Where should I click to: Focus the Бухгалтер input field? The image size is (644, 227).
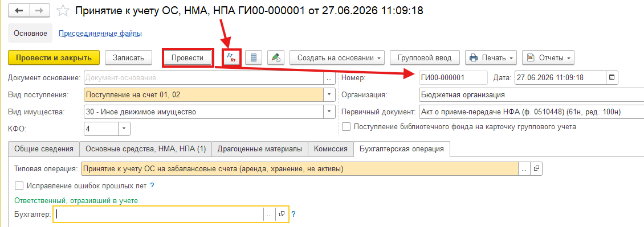[158, 214]
